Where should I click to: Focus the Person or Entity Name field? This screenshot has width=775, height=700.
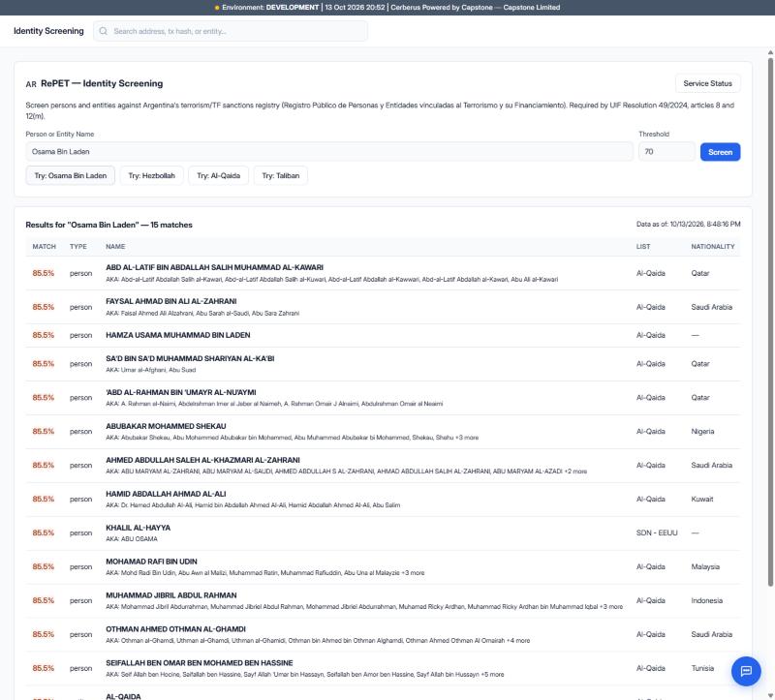[x=329, y=152]
